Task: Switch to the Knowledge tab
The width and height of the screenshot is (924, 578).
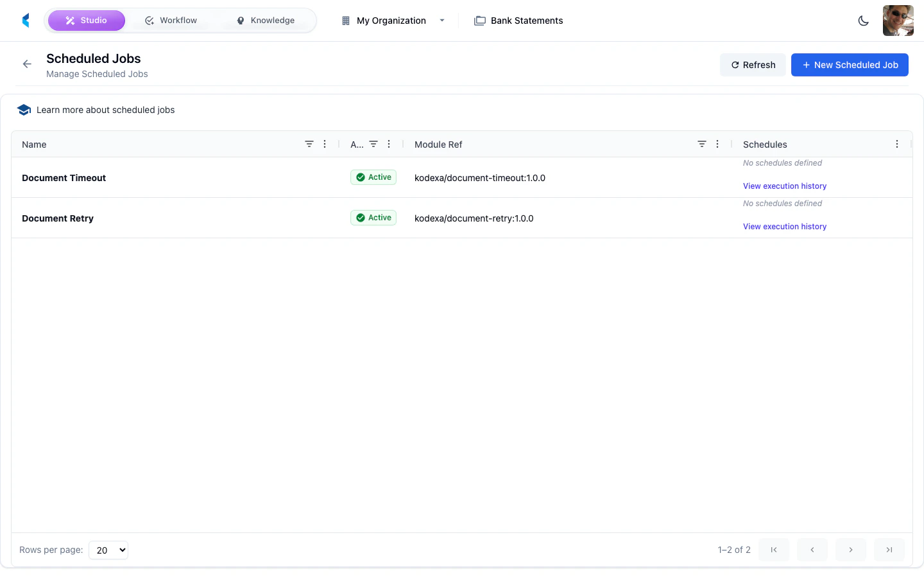Action: pos(265,20)
